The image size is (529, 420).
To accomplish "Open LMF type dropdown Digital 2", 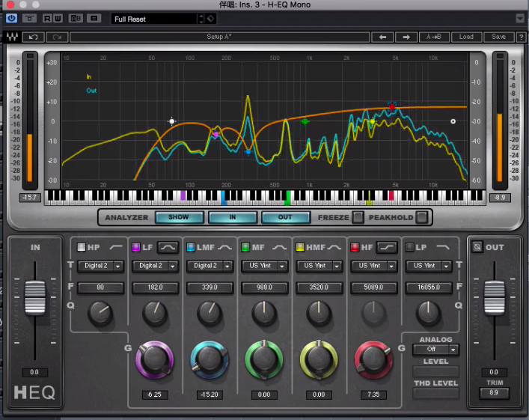I will click(210, 266).
